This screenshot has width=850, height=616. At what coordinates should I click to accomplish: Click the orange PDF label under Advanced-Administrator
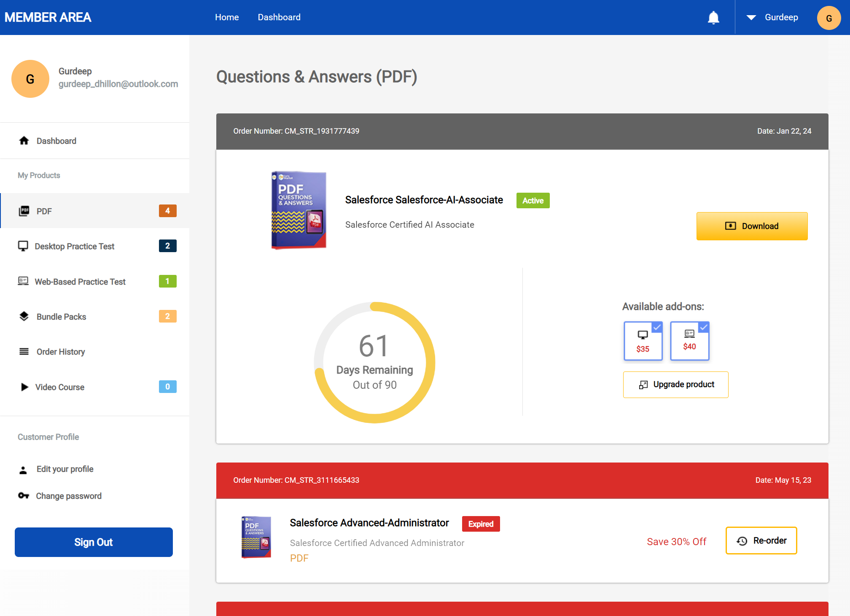299,558
